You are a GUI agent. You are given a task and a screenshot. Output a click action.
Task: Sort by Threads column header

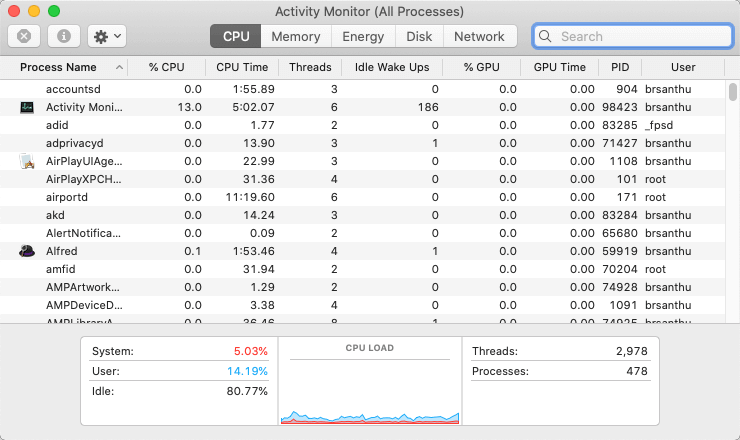pyautogui.click(x=310, y=68)
